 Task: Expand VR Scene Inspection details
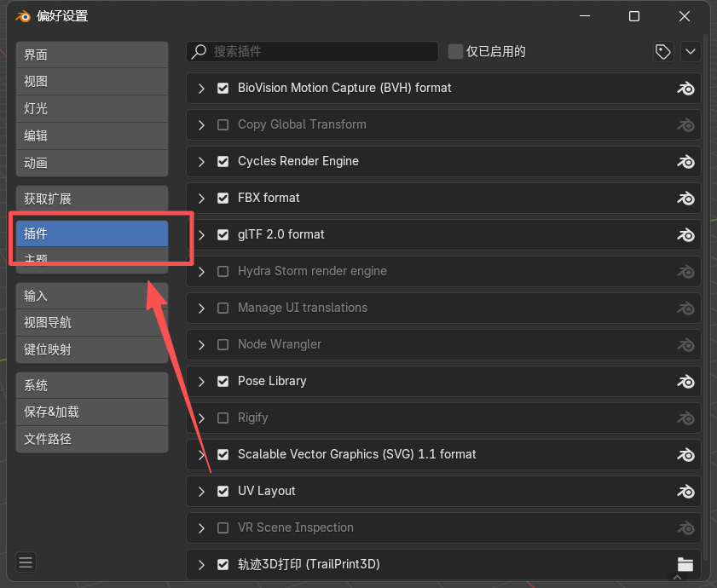click(x=201, y=528)
